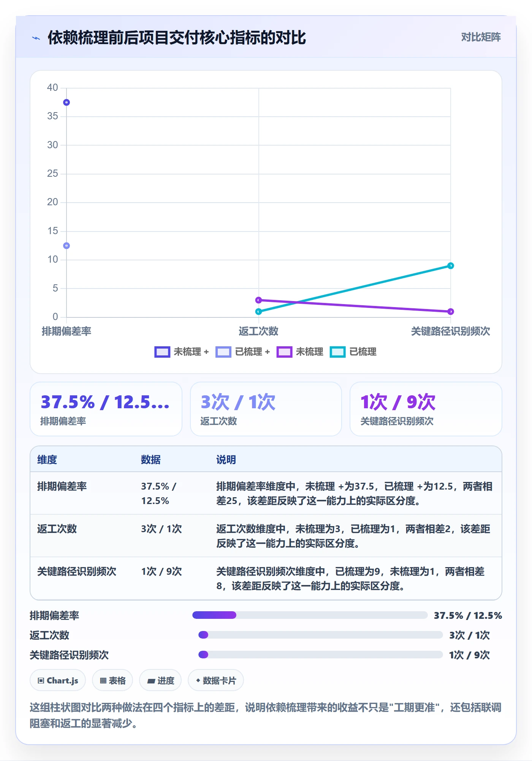532x761 pixels.
Task: Click the explanation text for 返工次数 row
Action: coord(353,536)
